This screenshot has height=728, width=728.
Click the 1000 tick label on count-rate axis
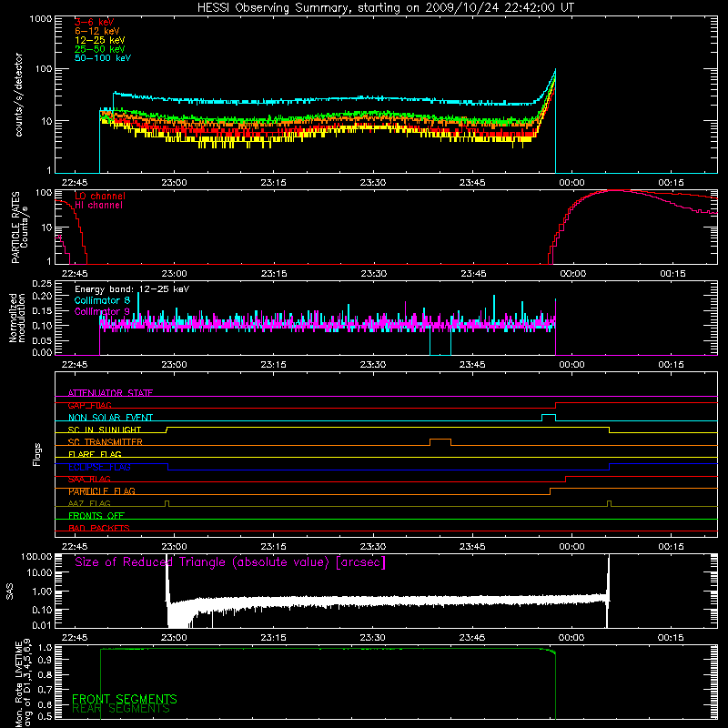click(x=41, y=19)
